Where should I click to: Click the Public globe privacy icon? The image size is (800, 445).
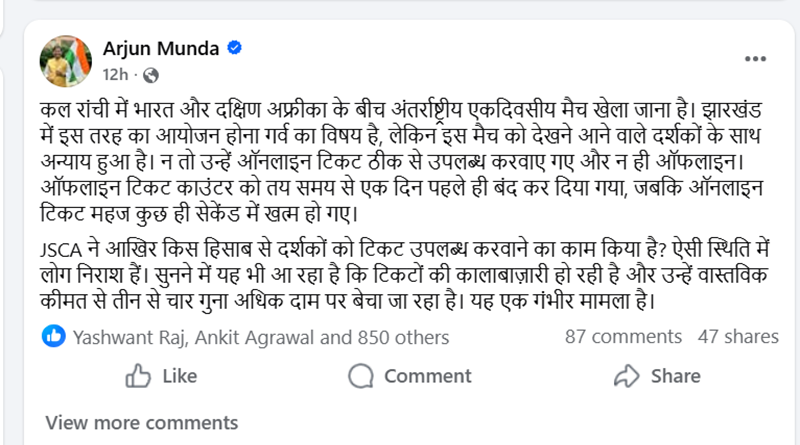click(151, 74)
